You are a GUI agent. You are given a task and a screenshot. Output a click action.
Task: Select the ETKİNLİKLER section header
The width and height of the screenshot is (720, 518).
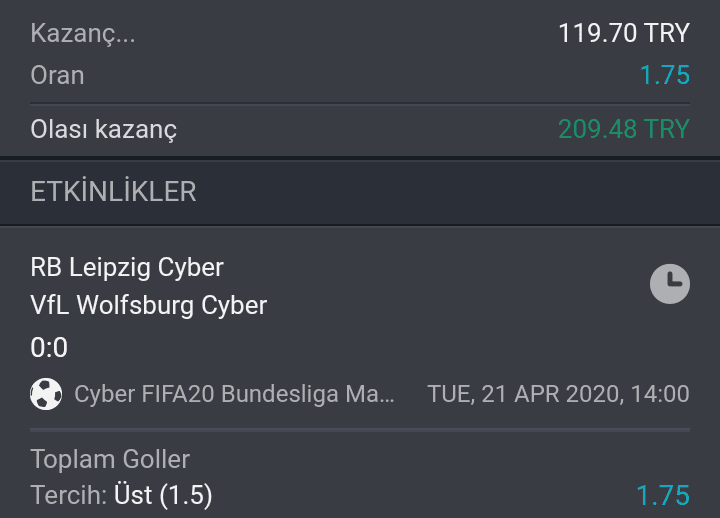click(x=113, y=191)
